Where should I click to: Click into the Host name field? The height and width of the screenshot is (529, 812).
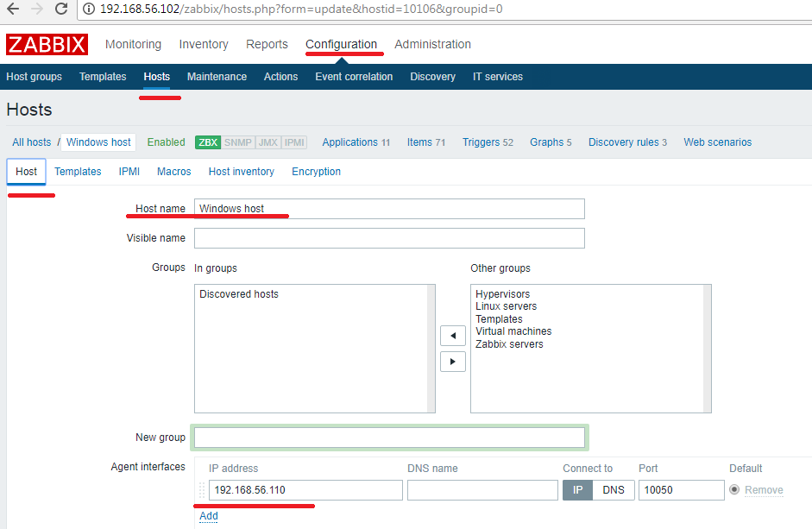coord(389,209)
